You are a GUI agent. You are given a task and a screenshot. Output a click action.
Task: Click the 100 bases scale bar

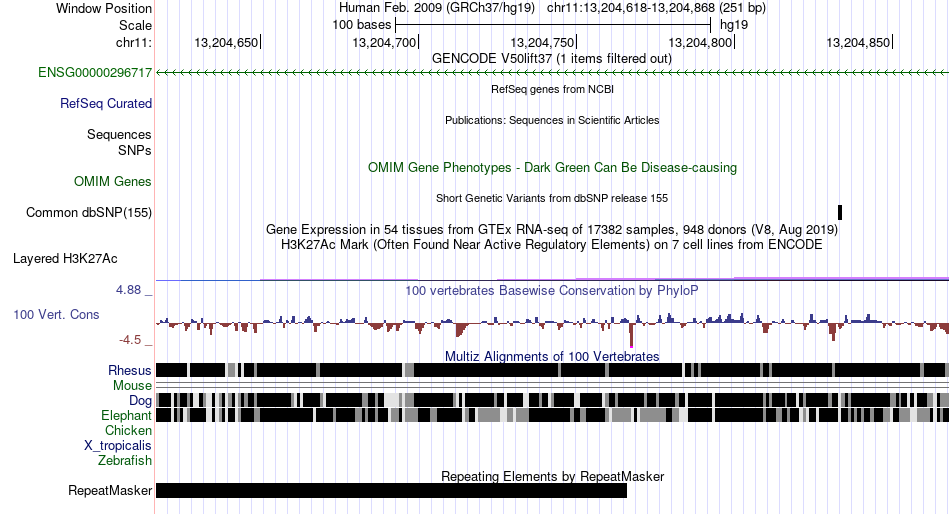pos(553,25)
